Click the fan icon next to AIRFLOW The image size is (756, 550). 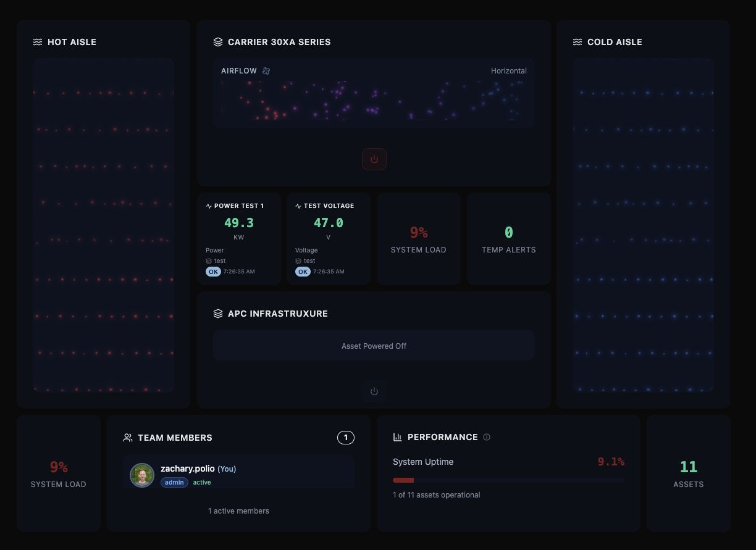point(266,70)
